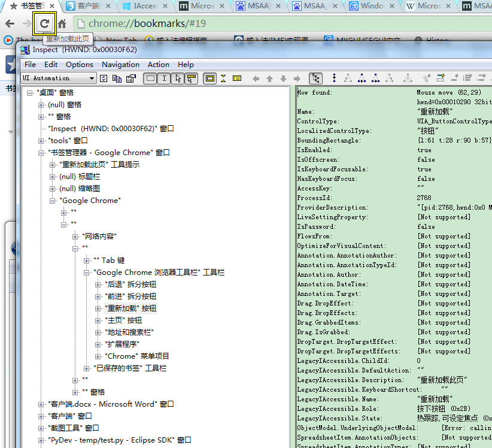This screenshot has width=492, height=448.
Task: Click the LegacyIAccessible.Role property row
Action: (x=394, y=408)
